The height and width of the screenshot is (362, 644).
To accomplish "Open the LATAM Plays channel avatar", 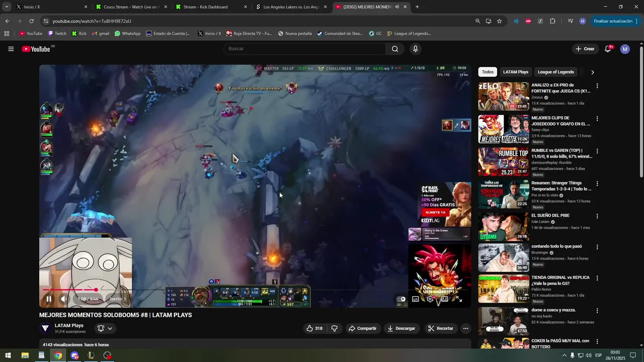I will [x=45, y=328].
